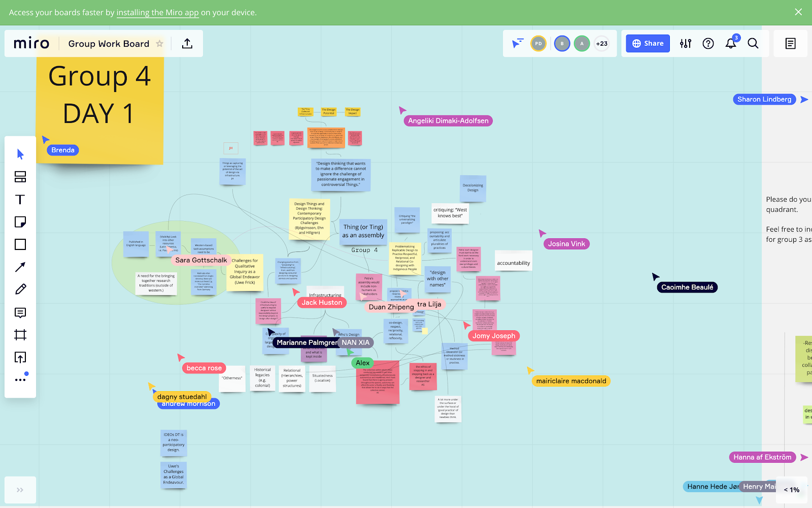Image resolution: width=812 pixels, height=508 pixels.
Task: Click the B user avatar
Action: pyautogui.click(x=562, y=44)
